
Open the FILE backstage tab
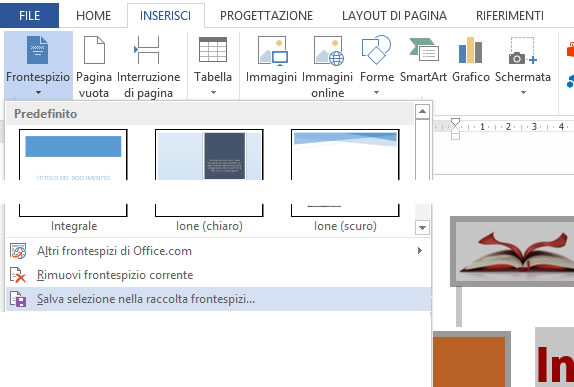pyautogui.click(x=29, y=16)
